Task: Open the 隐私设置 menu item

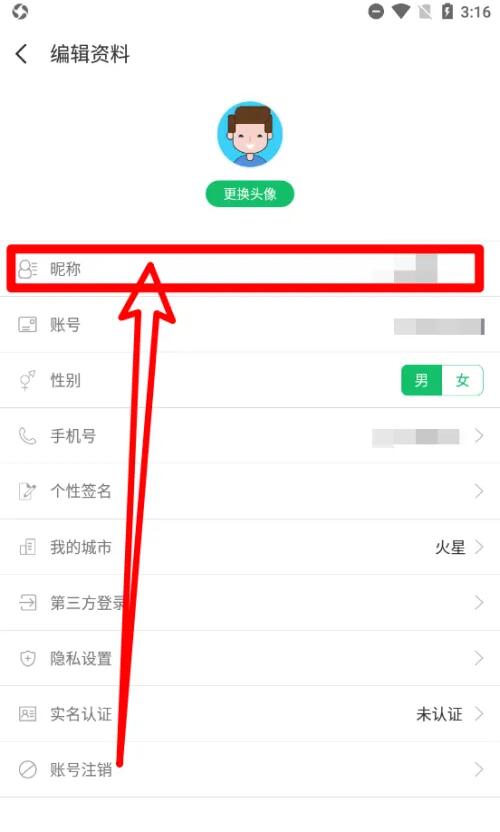Action: pos(250,658)
